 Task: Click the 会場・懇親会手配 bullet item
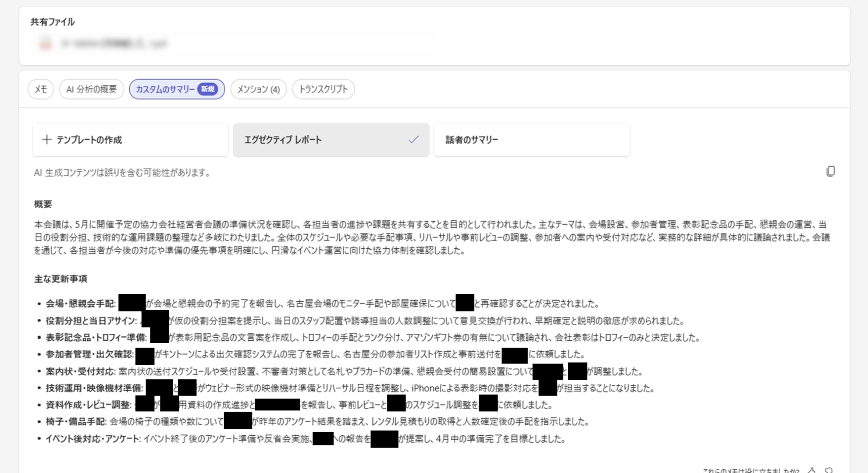click(81, 304)
